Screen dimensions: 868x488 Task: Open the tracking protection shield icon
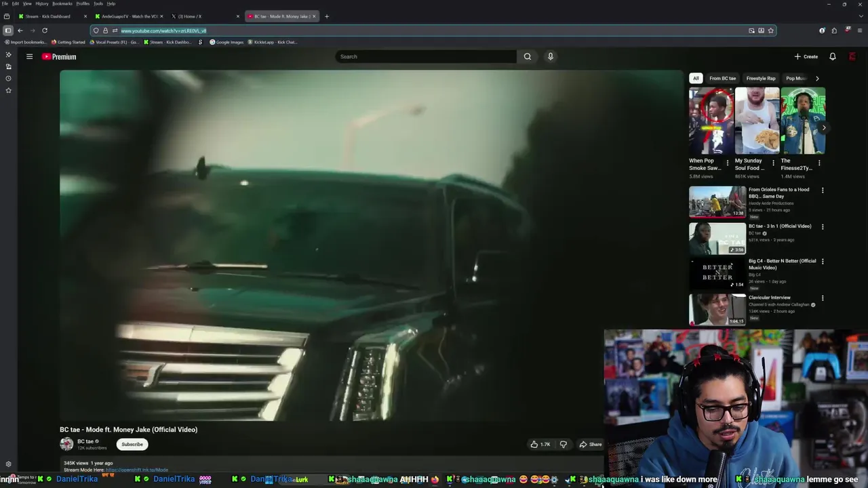coord(96,30)
